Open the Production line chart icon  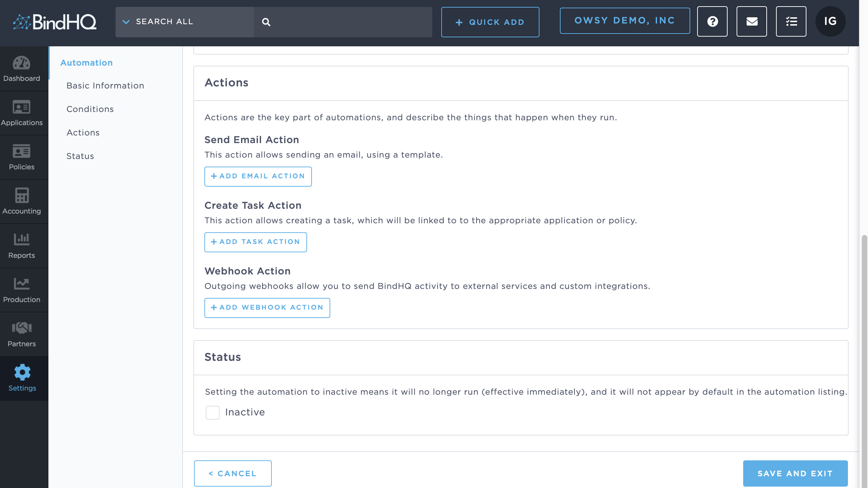tap(21, 284)
